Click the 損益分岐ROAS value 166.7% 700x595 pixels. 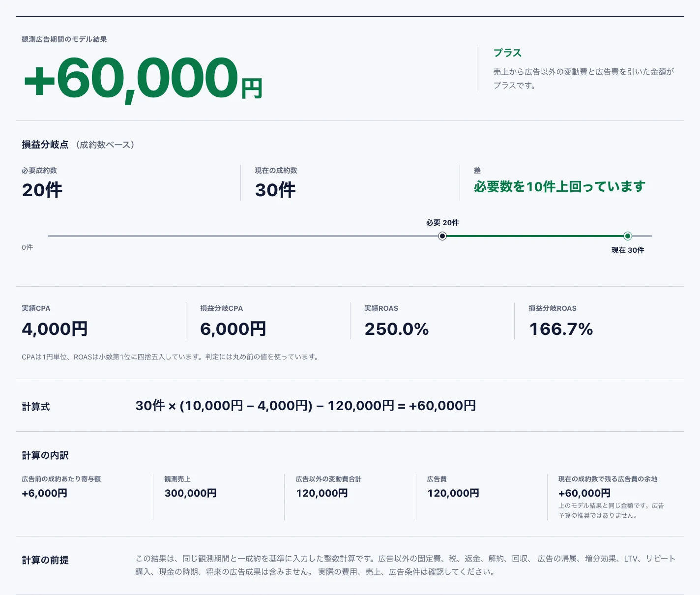[x=561, y=329]
